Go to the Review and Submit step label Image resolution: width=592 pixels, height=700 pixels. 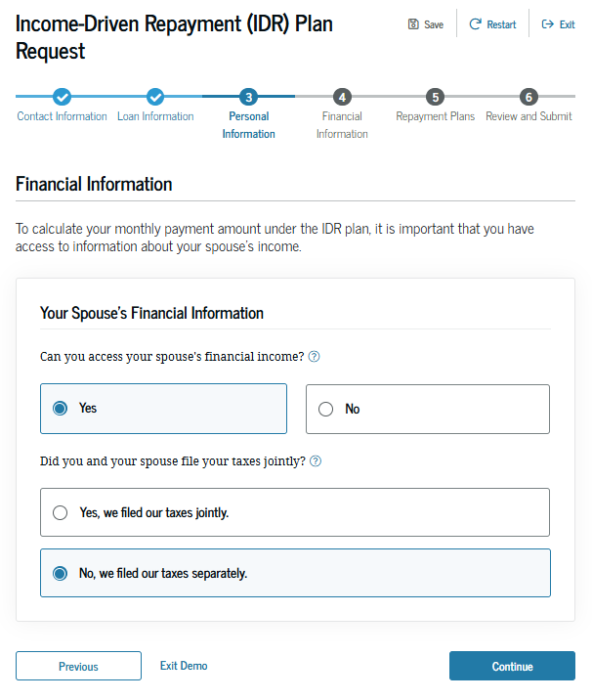click(529, 116)
